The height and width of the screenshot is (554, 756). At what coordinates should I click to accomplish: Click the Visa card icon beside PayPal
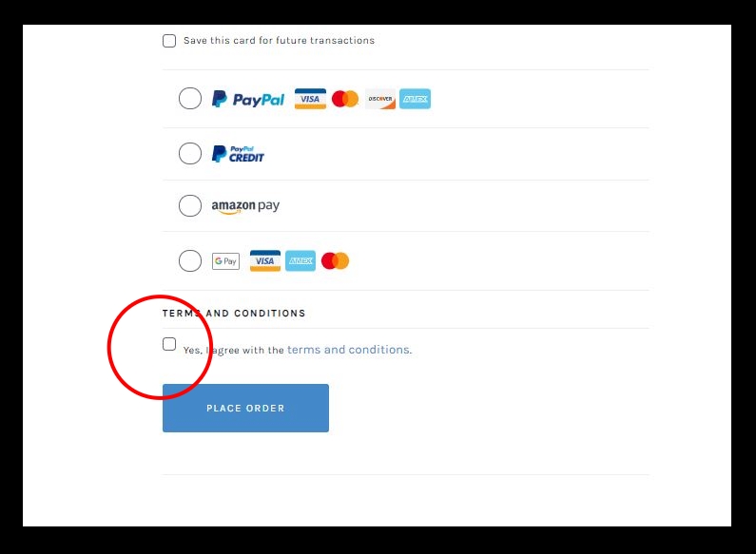(x=310, y=99)
